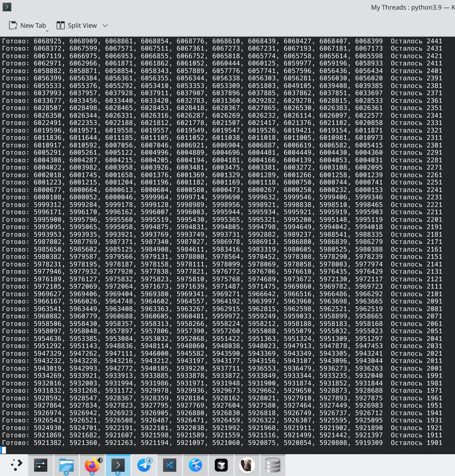
Task: Click the last 'Осталось 1901' counter
Action: (416, 443)
